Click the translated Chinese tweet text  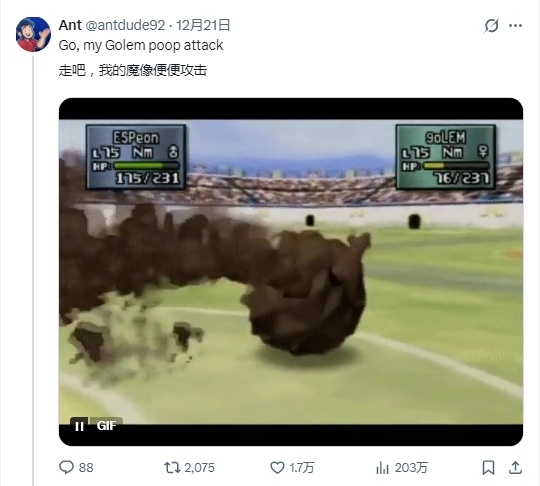click(x=133, y=70)
